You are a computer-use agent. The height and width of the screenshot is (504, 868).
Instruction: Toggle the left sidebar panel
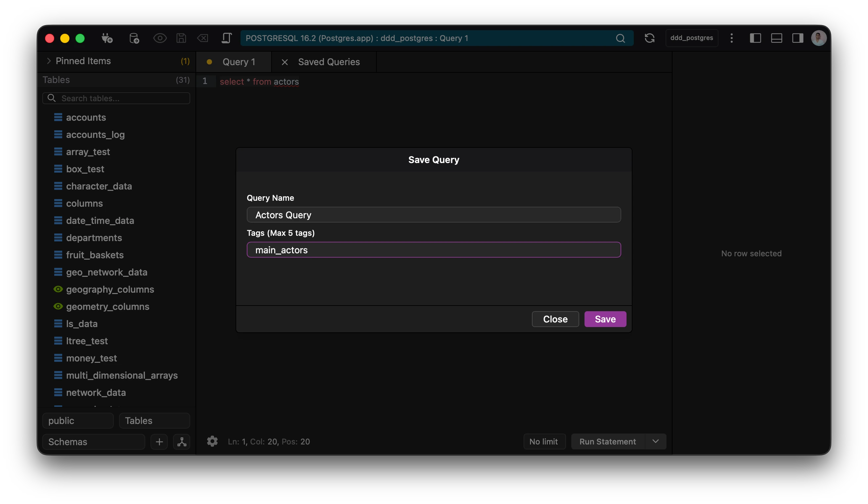756,38
